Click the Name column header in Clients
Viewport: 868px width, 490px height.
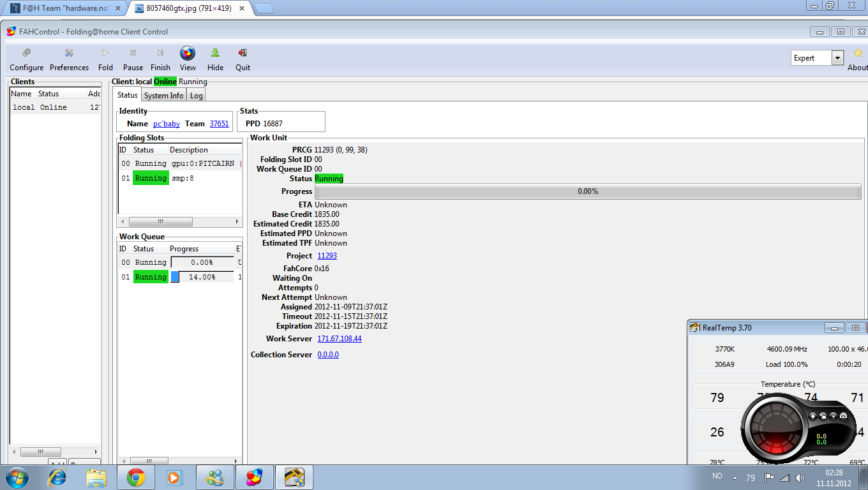click(23, 94)
